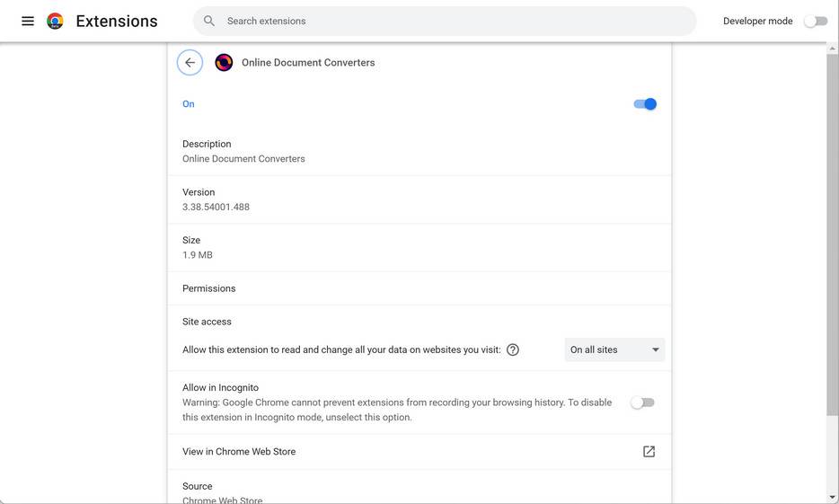Click the scrollbar down arrow

832,497
